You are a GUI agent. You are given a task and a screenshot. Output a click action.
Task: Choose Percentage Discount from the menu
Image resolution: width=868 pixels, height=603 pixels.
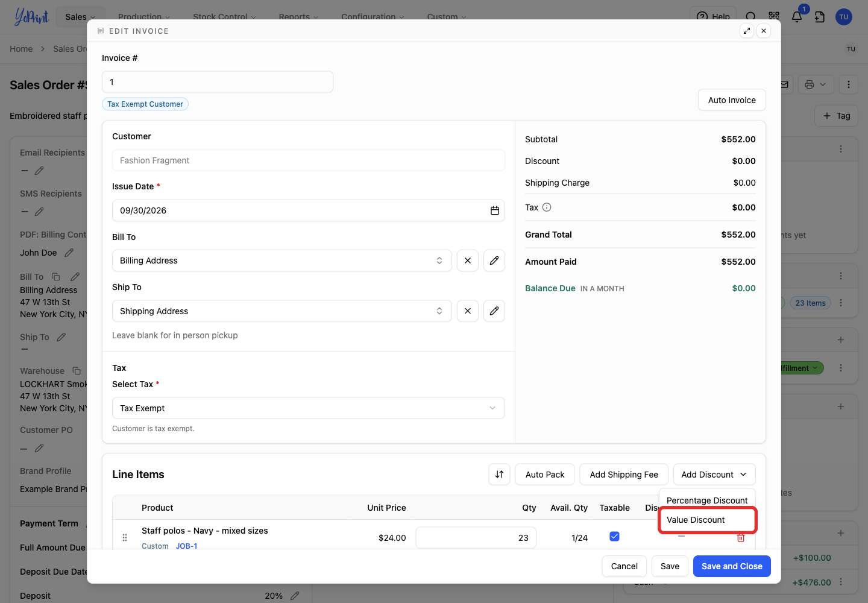point(707,500)
